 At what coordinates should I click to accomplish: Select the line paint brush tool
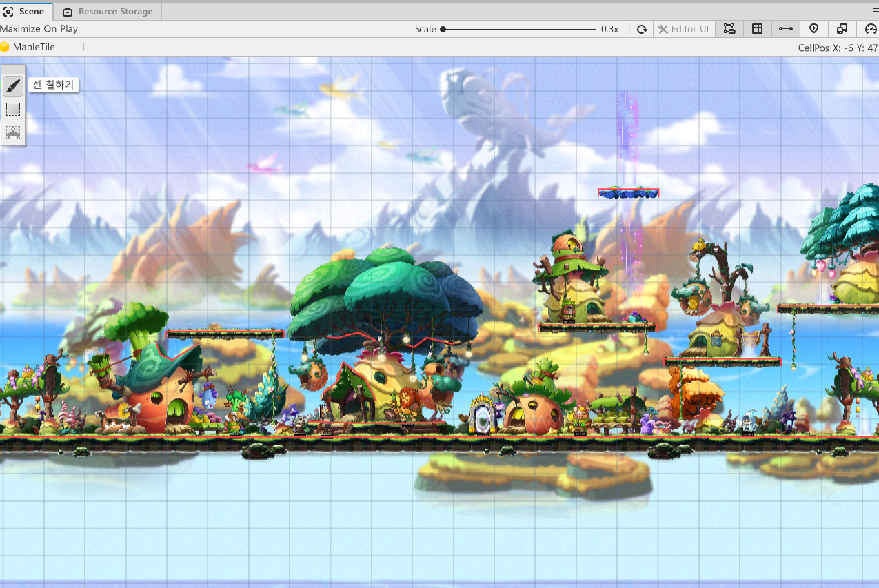click(13, 86)
